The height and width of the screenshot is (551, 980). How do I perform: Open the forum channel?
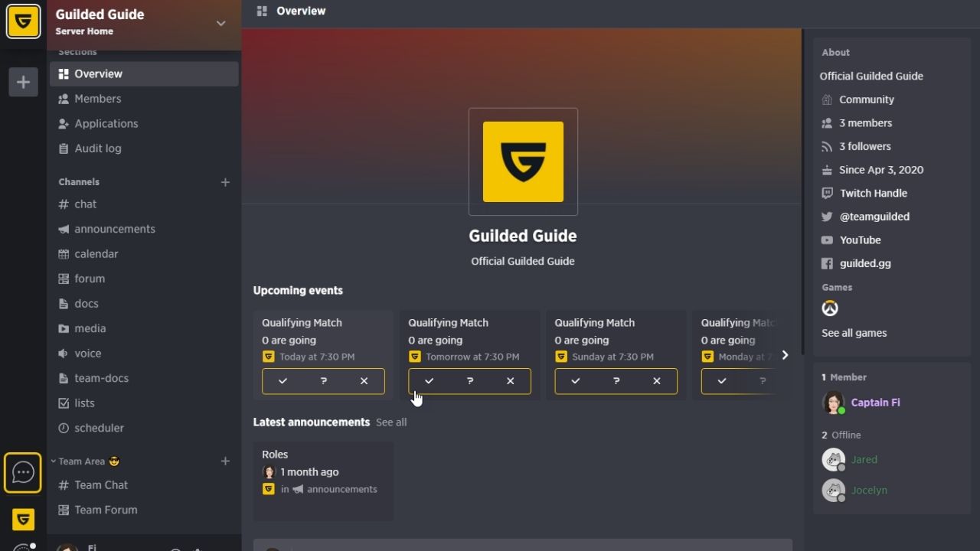[x=144, y=279]
